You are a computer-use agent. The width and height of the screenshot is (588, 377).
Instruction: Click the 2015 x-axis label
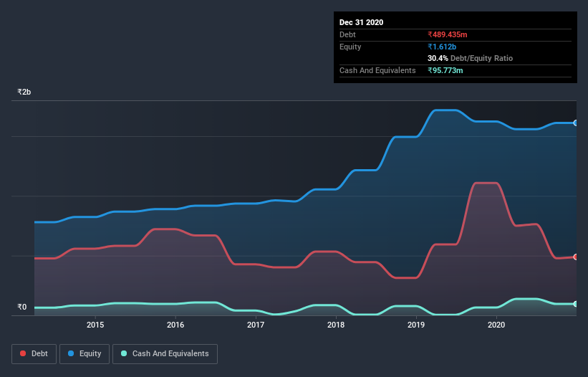click(x=95, y=325)
